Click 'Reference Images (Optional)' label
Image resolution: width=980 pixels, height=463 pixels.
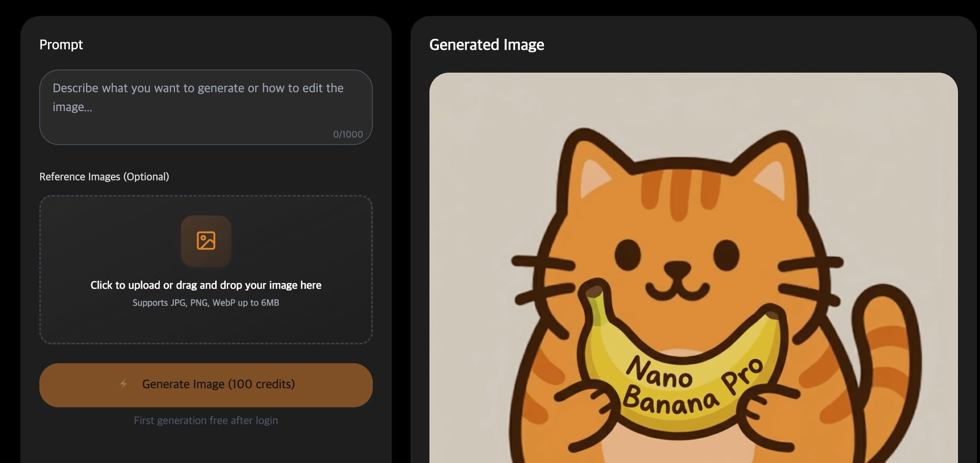(x=104, y=176)
